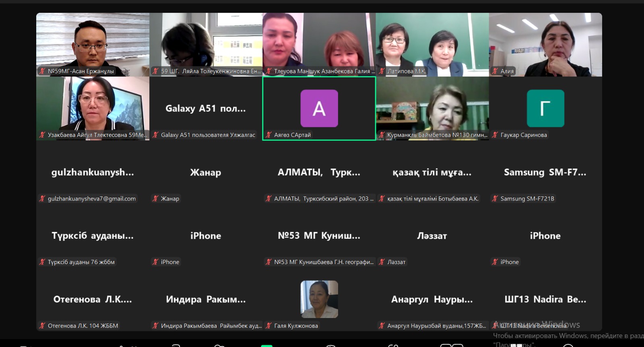Click the purple 'A' avatar of Аягөз САртай
This screenshot has width=644, height=347.
click(x=319, y=108)
